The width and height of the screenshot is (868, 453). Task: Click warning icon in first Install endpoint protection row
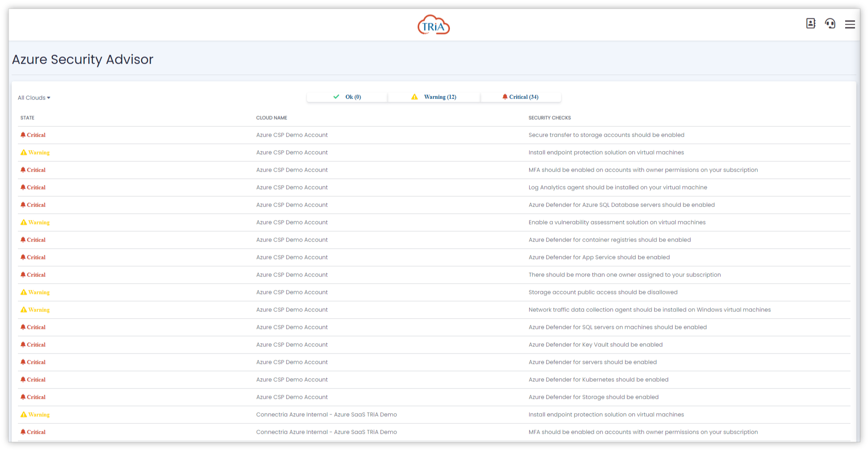click(24, 152)
